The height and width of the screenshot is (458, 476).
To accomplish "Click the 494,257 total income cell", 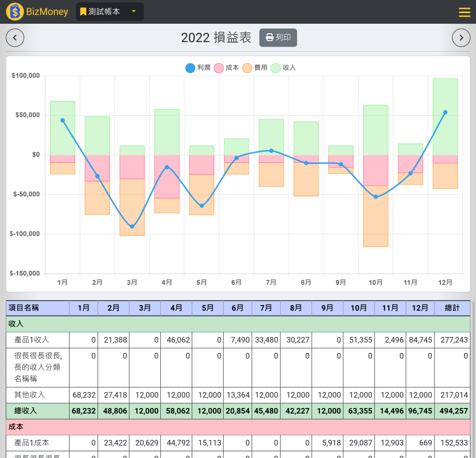I will [452, 411].
